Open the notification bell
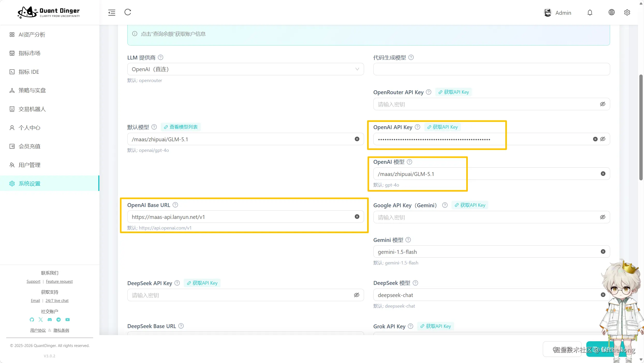Screen dimensions: 644x363 pos(590,12)
